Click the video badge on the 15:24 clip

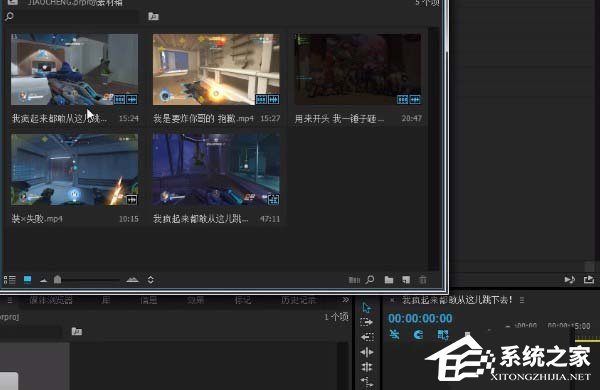click(119, 100)
